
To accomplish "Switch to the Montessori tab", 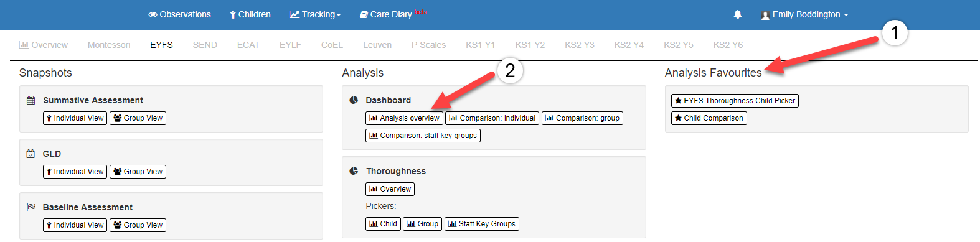I will click(109, 45).
